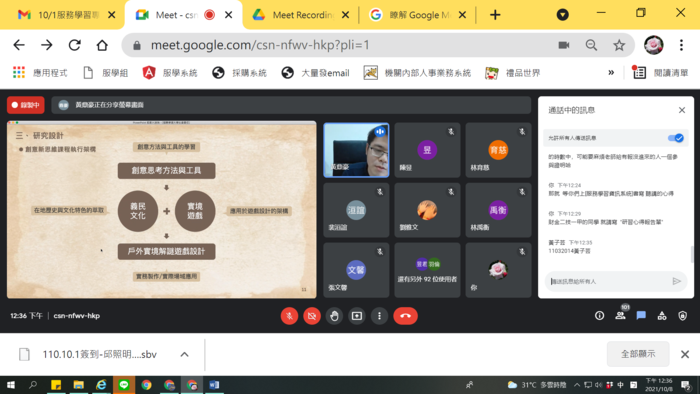
Task: Open meeting details info icon
Action: click(600, 316)
